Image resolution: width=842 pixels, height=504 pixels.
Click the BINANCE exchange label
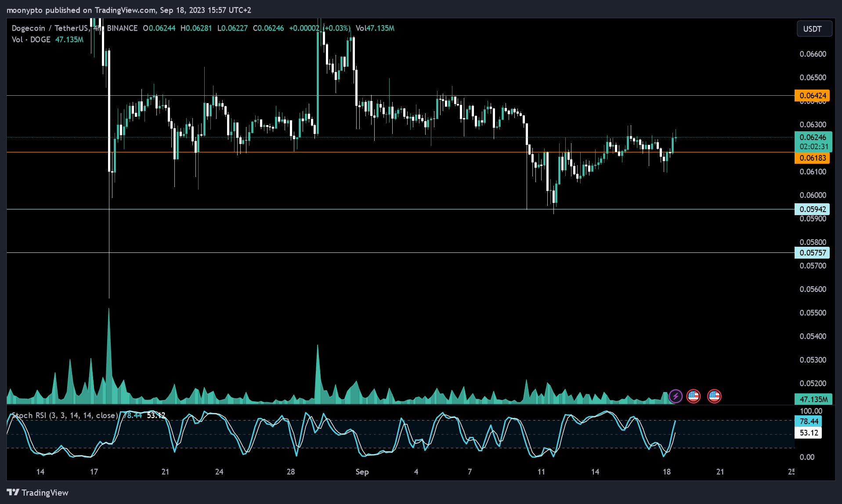point(122,29)
